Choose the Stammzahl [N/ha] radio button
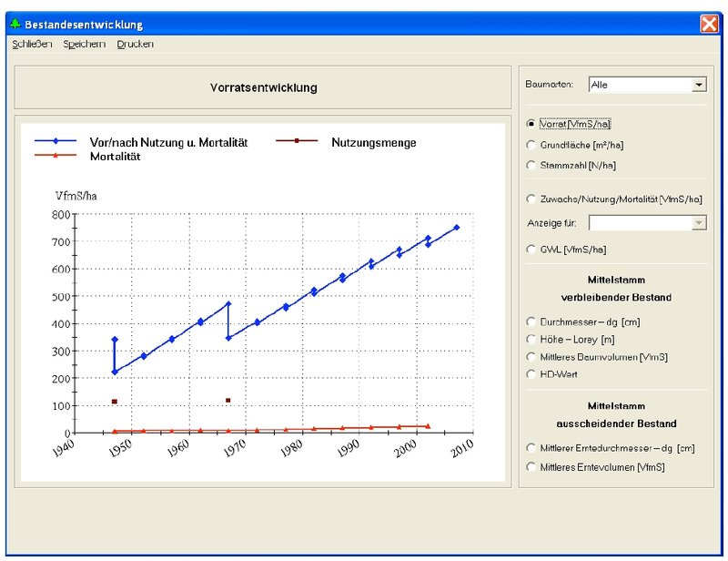728x561 pixels. 531,165
